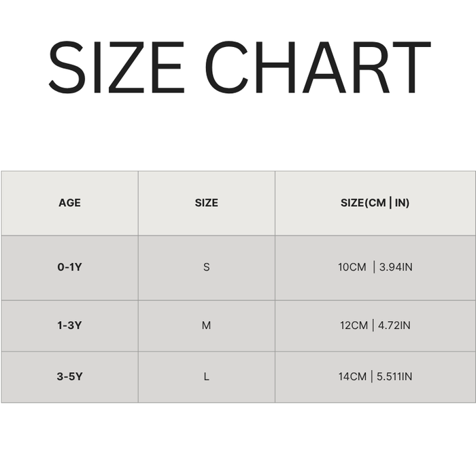Select the 14CM | 5.511IN measurement

point(375,376)
